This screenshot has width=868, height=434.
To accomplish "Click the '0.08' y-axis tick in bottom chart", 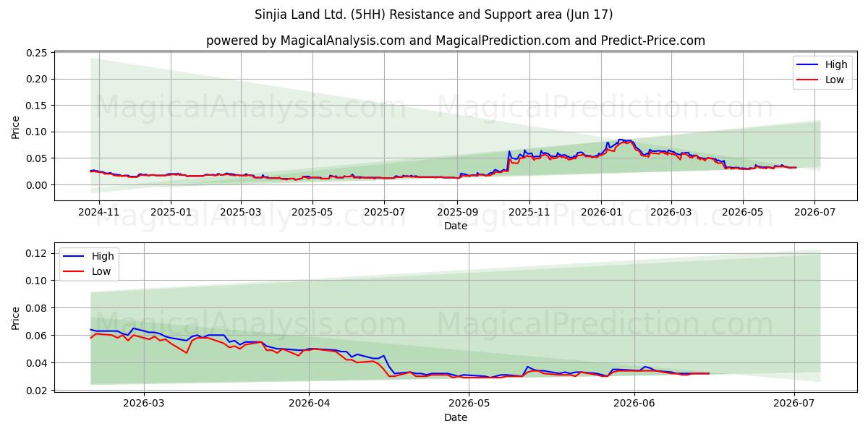I will [x=36, y=308].
